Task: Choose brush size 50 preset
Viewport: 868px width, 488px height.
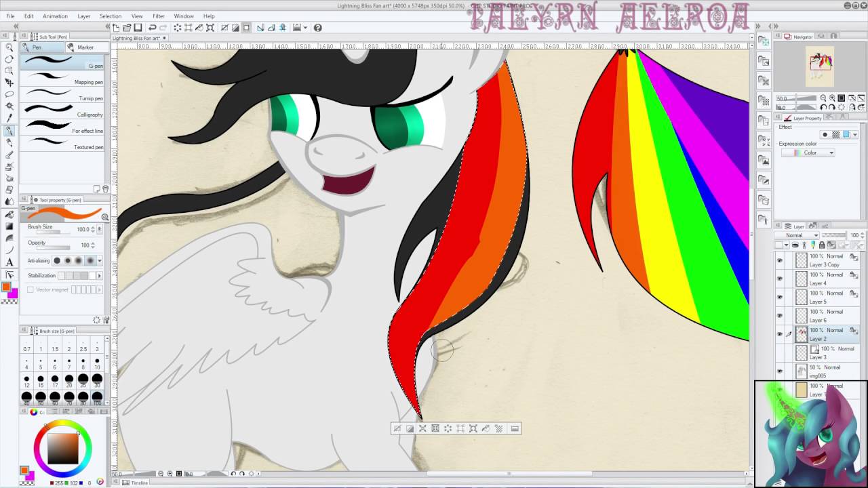Action: tap(41, 399)
